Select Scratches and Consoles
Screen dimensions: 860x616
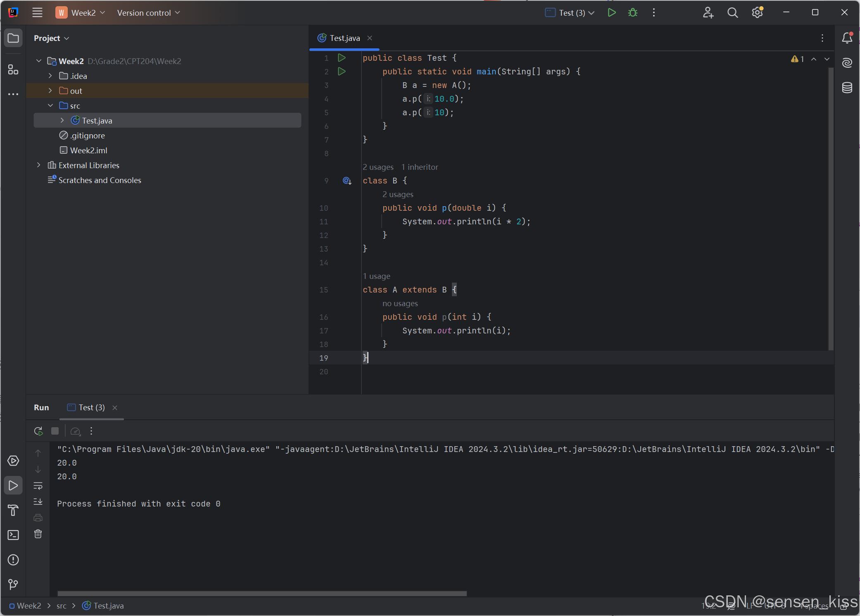[95, 180]
